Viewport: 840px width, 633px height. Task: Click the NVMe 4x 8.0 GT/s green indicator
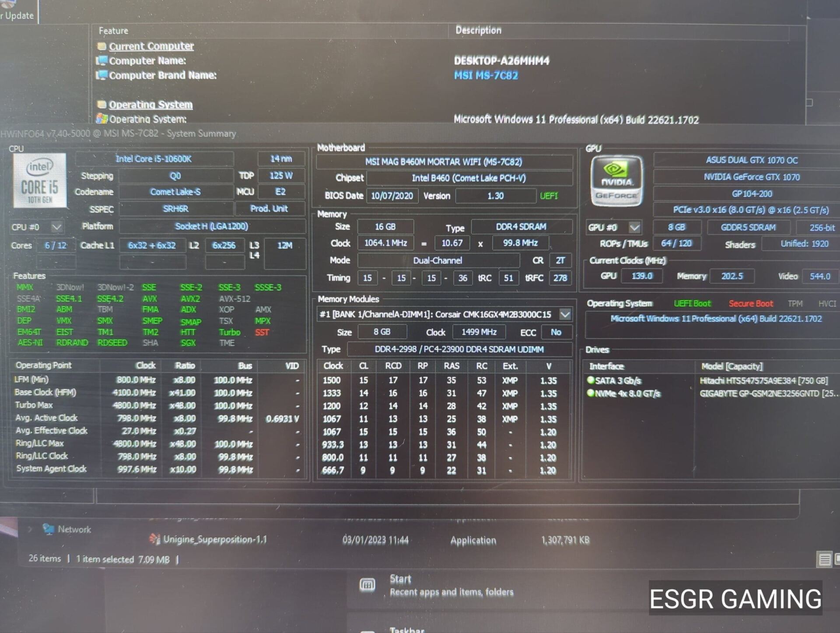click(591, 393)
